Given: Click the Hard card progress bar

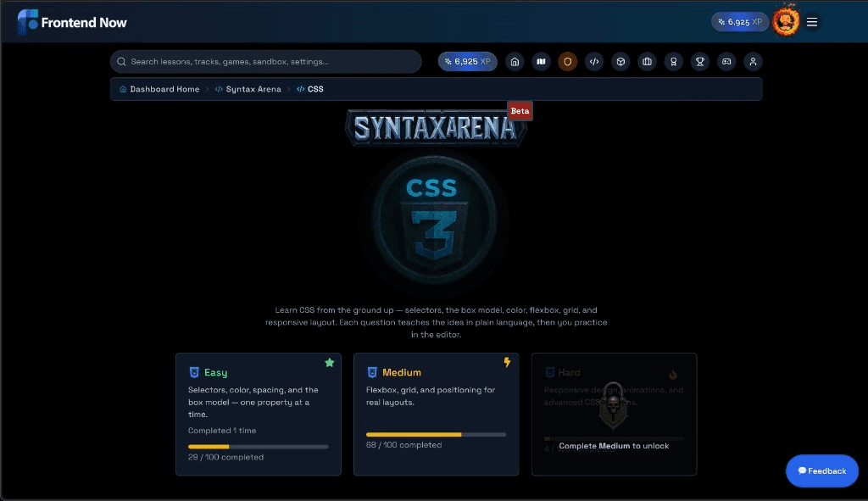Looking at the screenshot, I should coord(614,438).
